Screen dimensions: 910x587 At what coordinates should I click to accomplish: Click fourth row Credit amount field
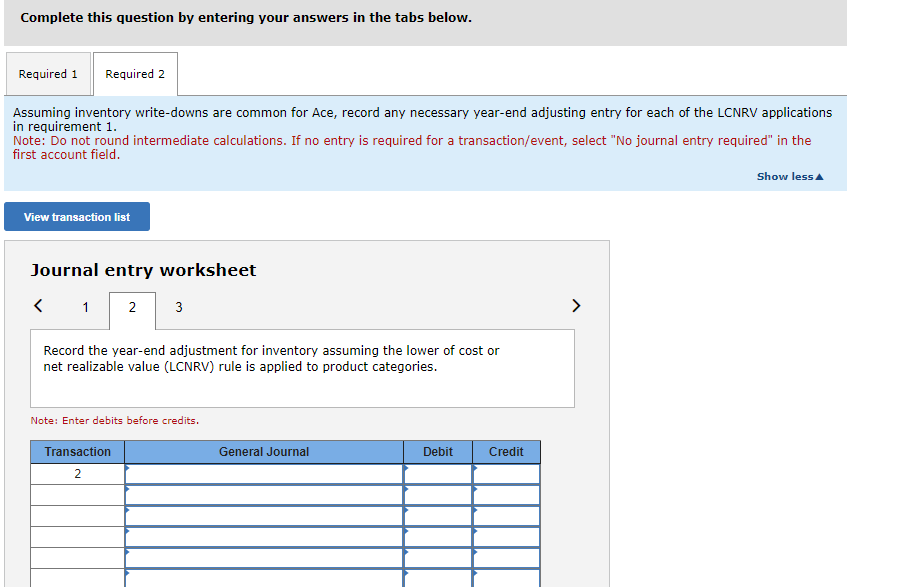[506, 536]
